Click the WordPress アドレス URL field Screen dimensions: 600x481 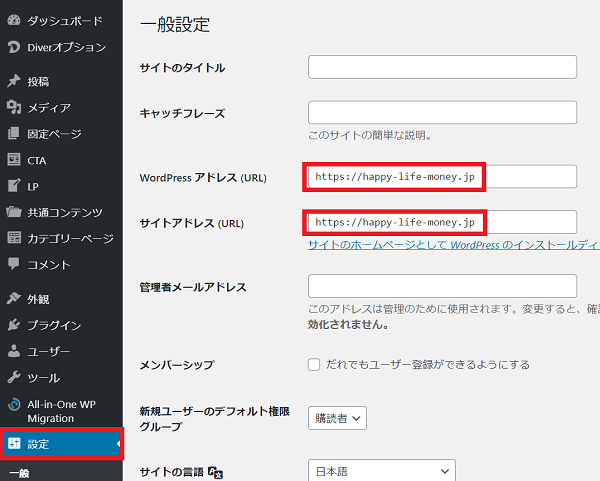(442, 176)
